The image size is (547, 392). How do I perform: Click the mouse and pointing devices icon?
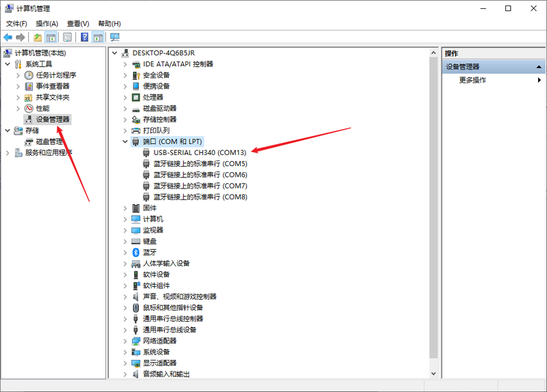click(x=136, y=308)
